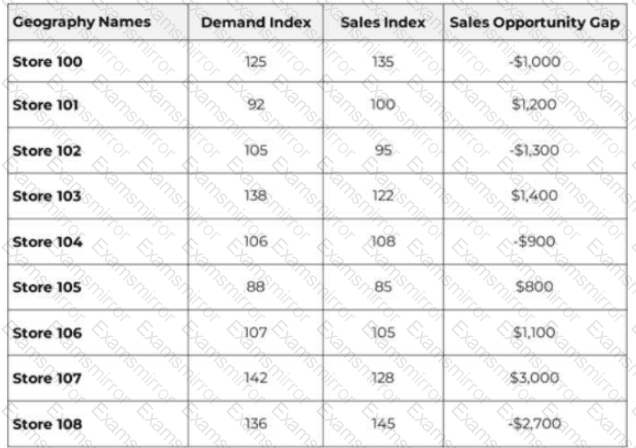636x448 pixels.
Task: Click the Store 102 row label
Action: click(x=47, y=151)
